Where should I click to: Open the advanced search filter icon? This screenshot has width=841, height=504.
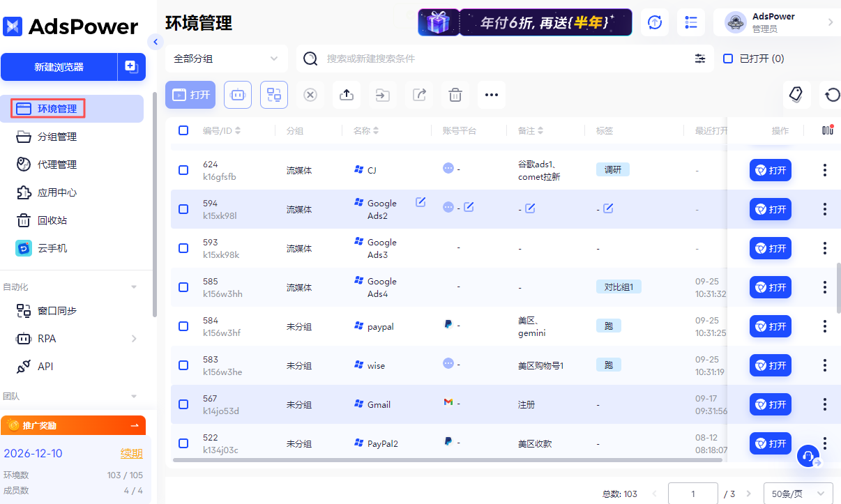pos(700,59)
